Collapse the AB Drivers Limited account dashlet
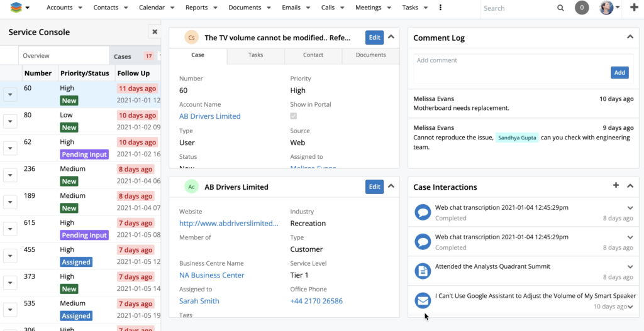Screen dimensions: 644x331 click(x=391, y=186)
